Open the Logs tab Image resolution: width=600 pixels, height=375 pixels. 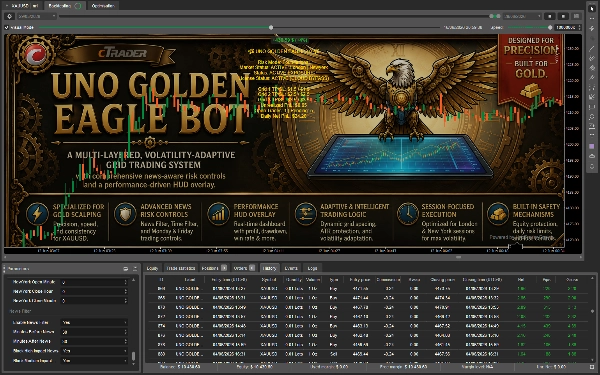312,268
